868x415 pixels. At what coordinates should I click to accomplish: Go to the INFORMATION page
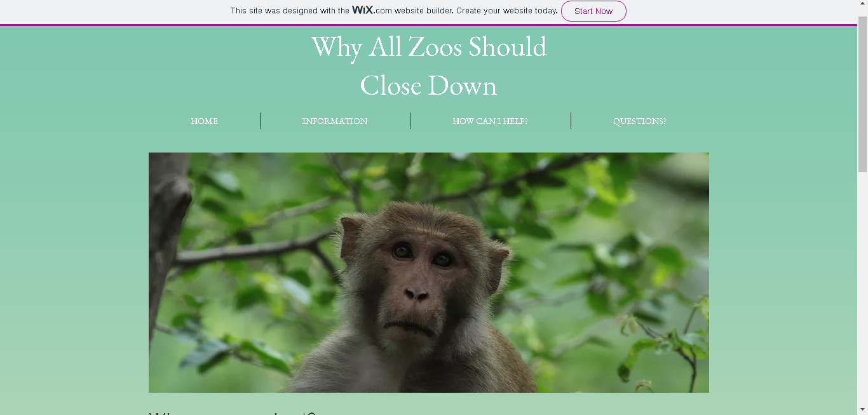[x=335, y=121]
